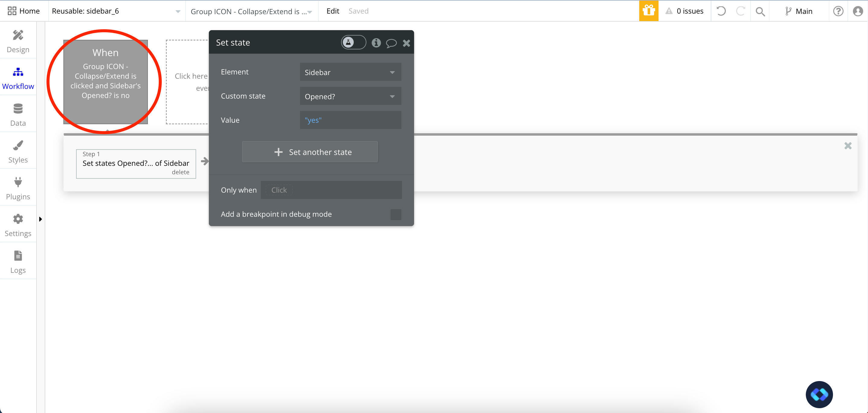The image size is (868, 413).
Task: Enable the breakpoint in debug mode checkbox
Action: [396, 214]
